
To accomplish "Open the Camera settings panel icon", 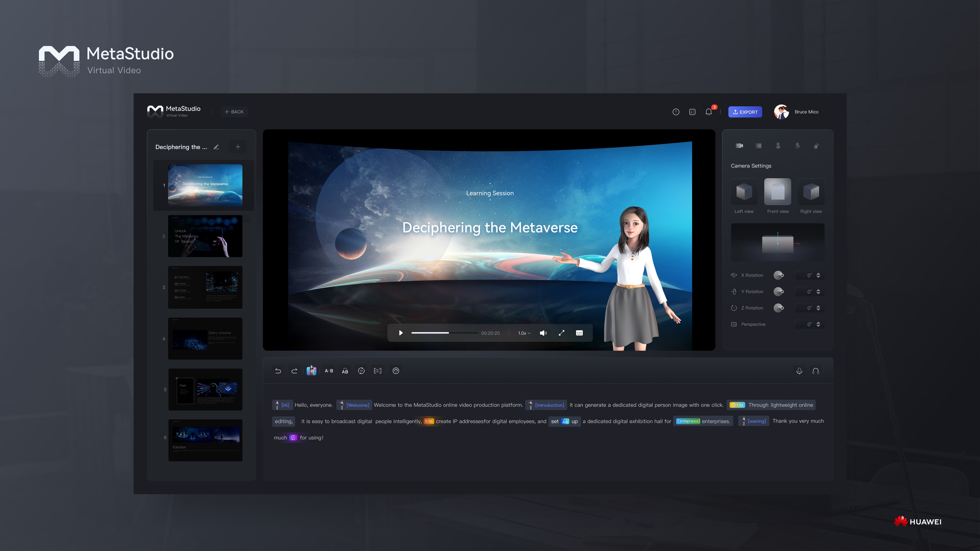I will 740,146.
